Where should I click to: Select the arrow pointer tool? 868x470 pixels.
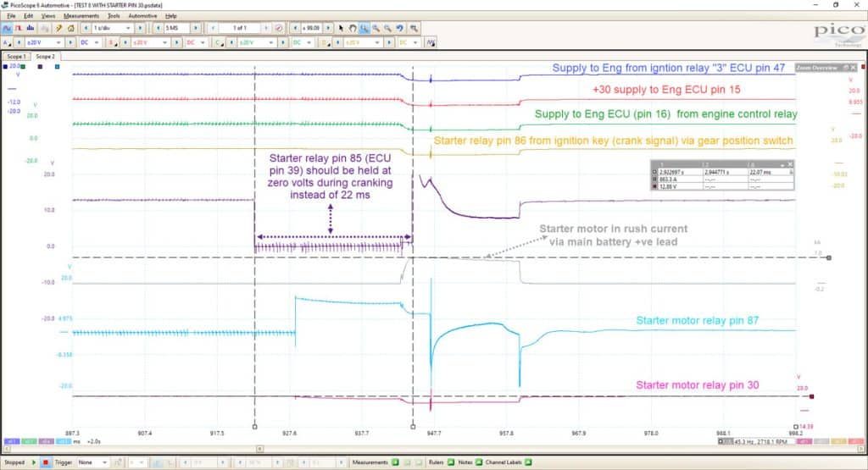(x=341, y=28)
